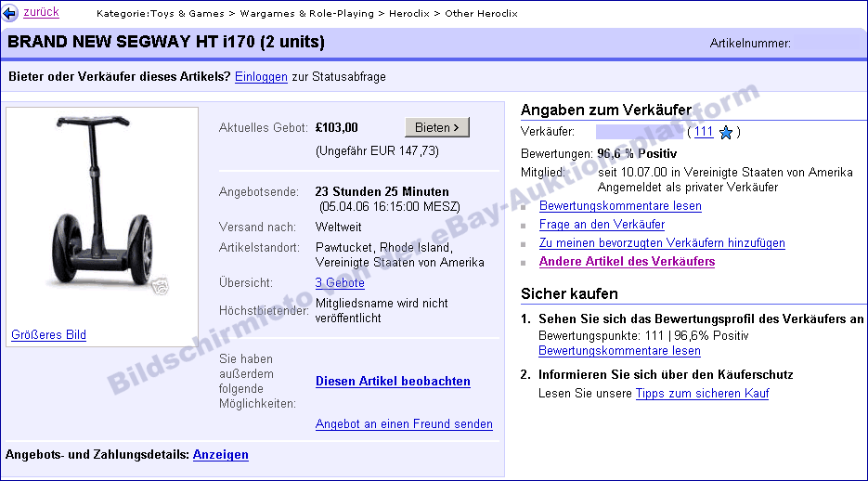This screenshot has width=868, height=481.
Task: Open Bewertungskommentare lesen under seller info
Action: [x=620, y=206]
